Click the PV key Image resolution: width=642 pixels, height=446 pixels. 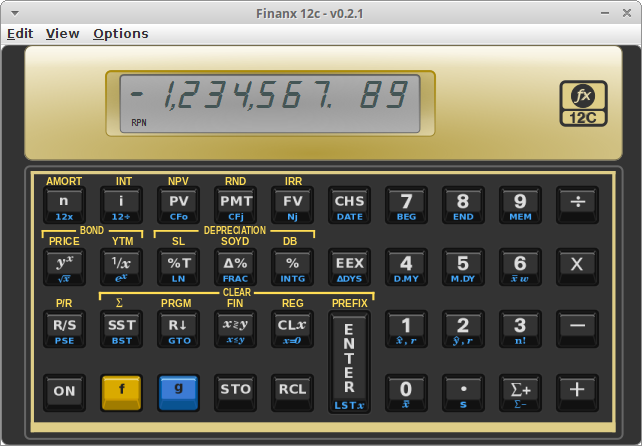pyautogui.click(x=179, y=205)
